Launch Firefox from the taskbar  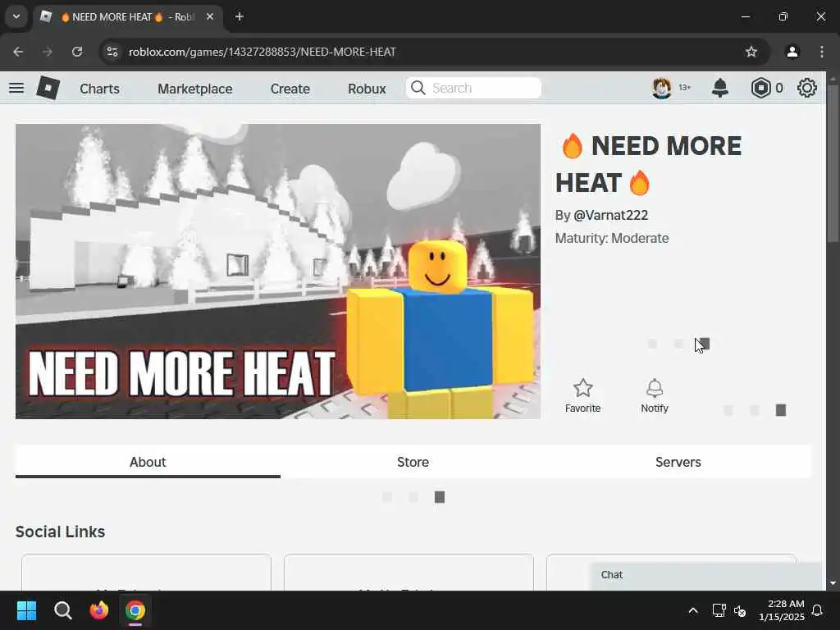[99, 610]
